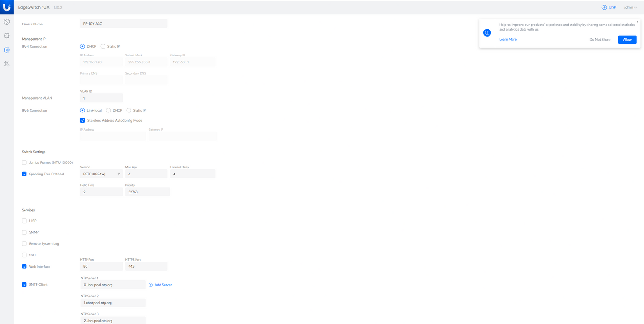The image size is (644, 324).
Task: Uncheck Stateless Address AutoConfig Mode
Action: (x=83, y=120)
